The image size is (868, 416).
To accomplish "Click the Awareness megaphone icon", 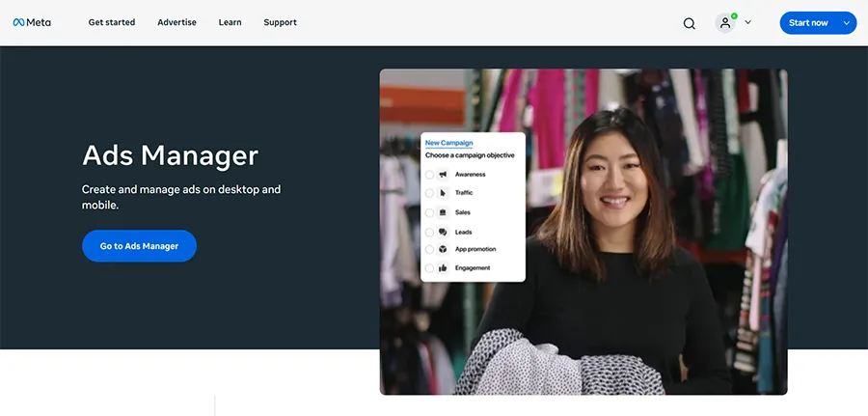I will [443, 175].
